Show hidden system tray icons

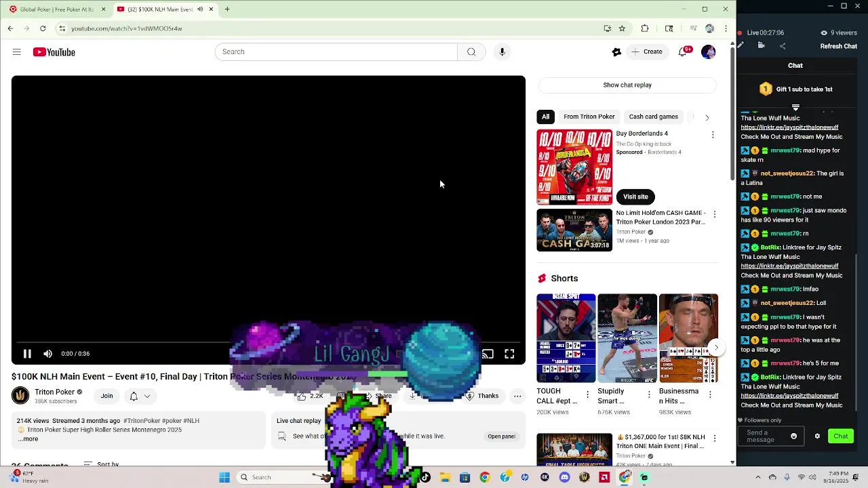(x=758, y=477)
